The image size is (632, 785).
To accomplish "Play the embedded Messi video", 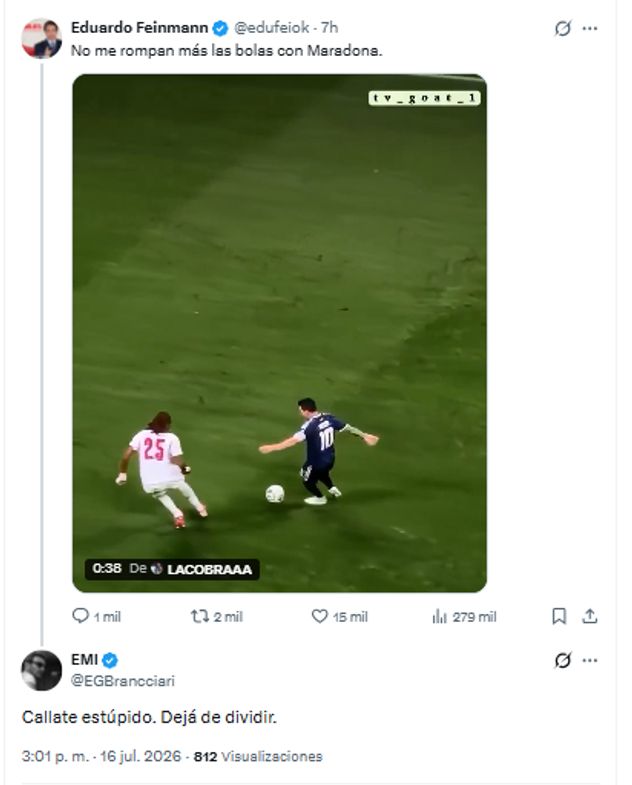I will click(x=279, y=333).
